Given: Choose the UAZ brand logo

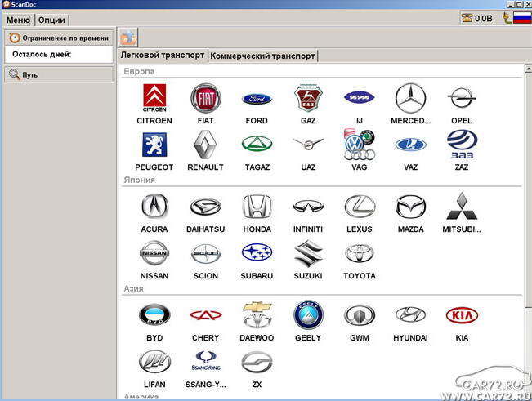Looking at the screenshot, I should click(x=308, y=144).
